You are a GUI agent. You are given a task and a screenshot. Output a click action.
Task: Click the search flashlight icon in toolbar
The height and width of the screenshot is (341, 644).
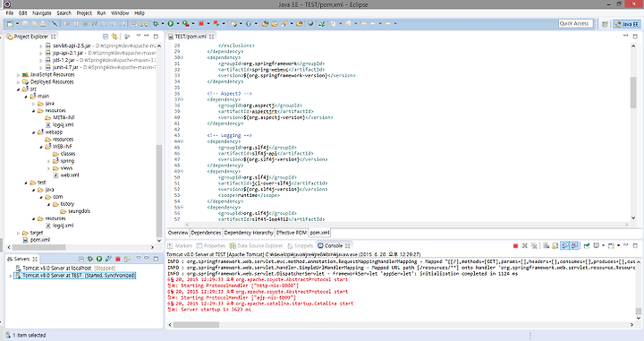tap(284, 24)
